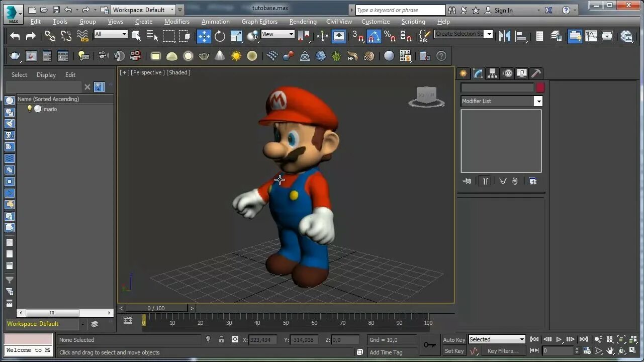Open the Selected key filter dropdown

point(497,339)
